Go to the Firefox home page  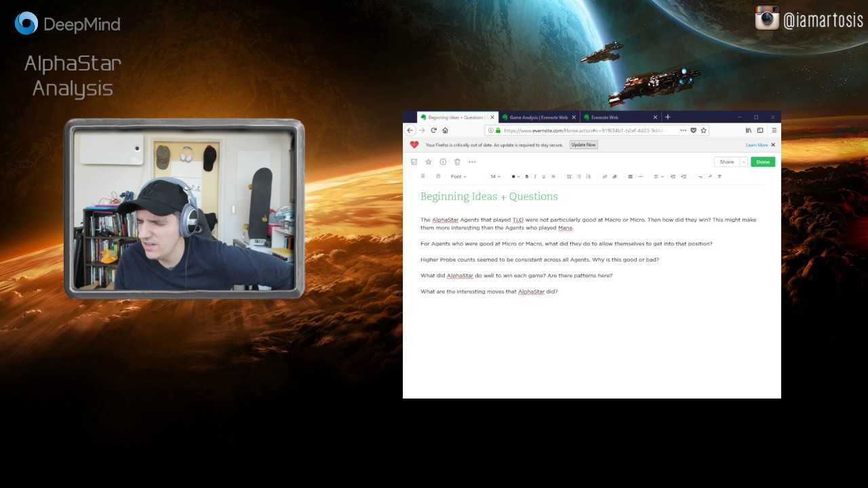445,130
